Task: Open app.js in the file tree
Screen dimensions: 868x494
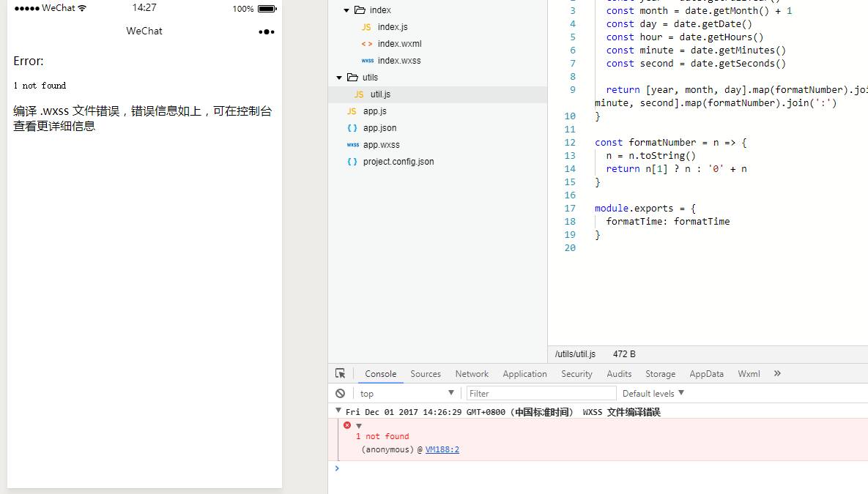Action: [375, 111]
